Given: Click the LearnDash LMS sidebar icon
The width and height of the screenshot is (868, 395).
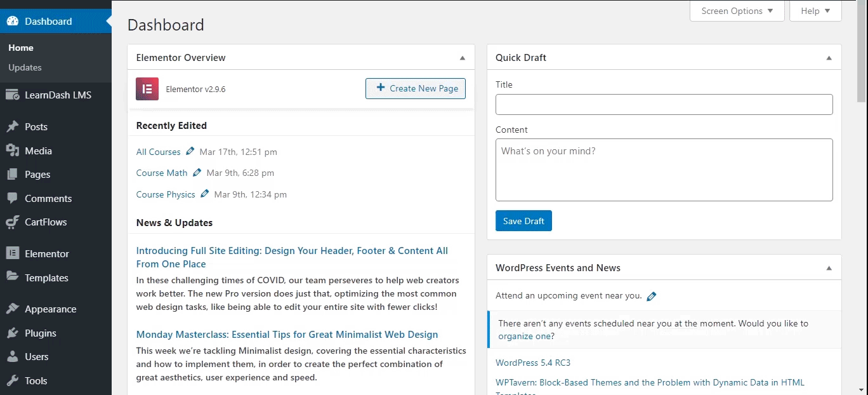Looking at the screenshot, I should [13, 95].
